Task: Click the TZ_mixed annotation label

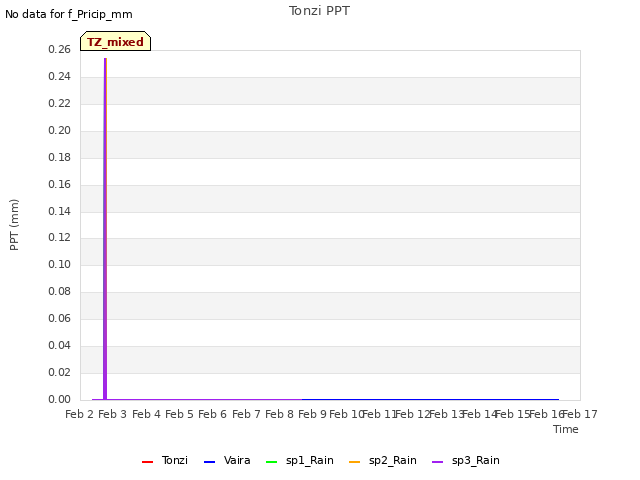Action: point(116,41)
